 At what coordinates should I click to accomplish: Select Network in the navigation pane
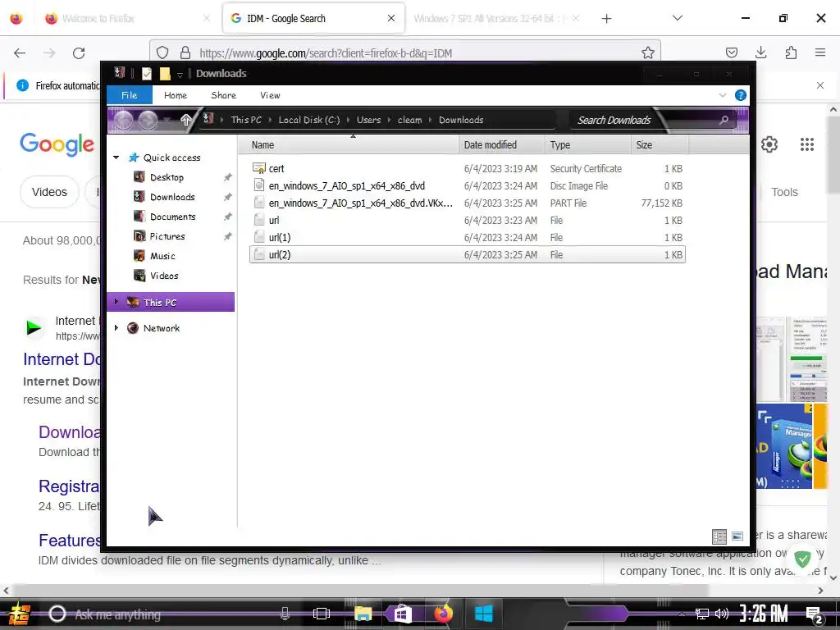162,328
